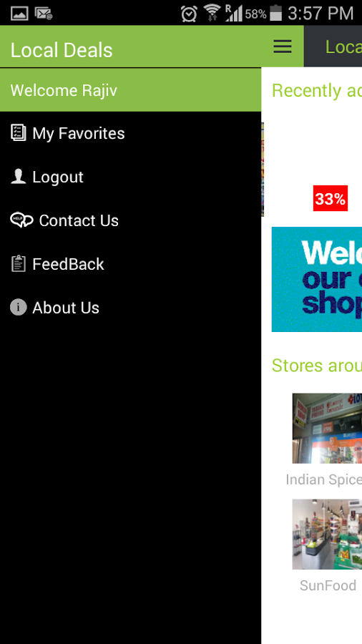Click the Contact Us help bubble icon
The image size is (362, 644).
tap(21, 220)
